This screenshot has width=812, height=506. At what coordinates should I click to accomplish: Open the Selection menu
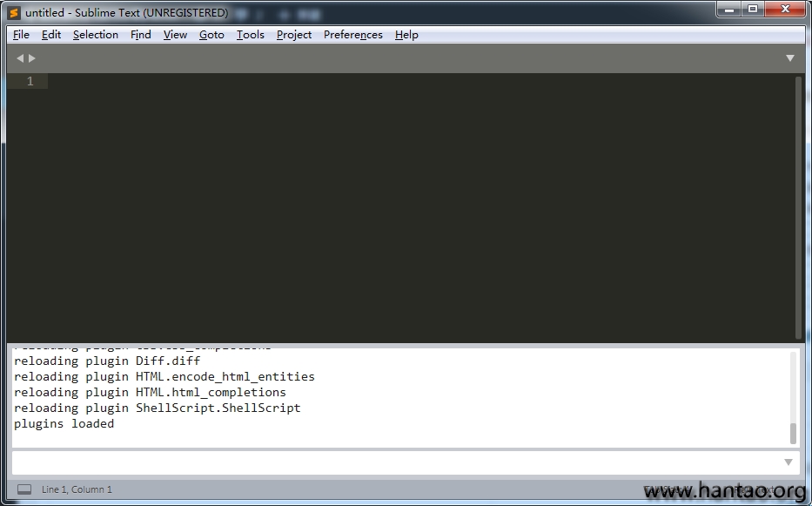point(95,35)
